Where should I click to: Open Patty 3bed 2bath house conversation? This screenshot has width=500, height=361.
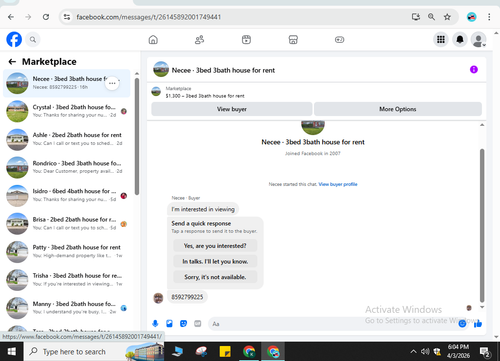coord(67,252)
